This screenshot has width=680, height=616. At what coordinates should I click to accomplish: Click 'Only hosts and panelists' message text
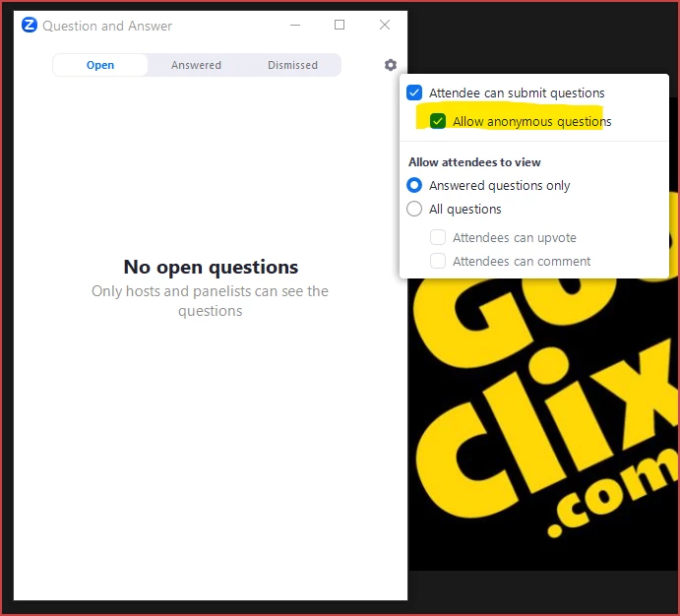click(x=210, y=301)
